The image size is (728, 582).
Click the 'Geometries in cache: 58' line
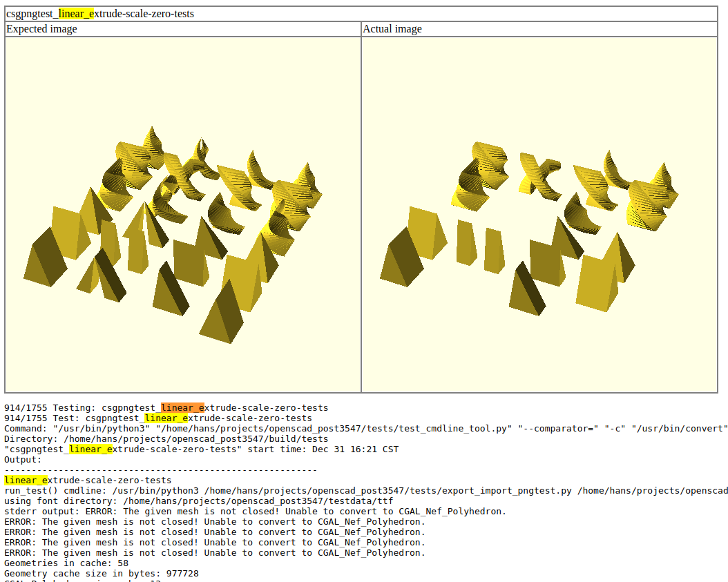pos(66,563)
